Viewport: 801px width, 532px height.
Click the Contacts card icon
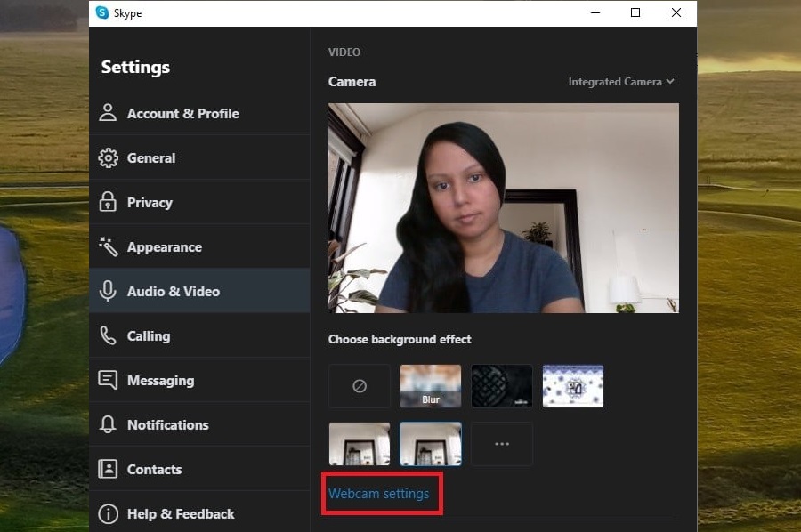point(108,469)
